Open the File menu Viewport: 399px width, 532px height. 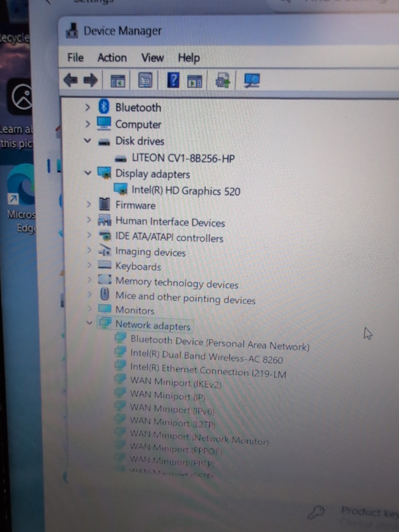pos(75,58)
